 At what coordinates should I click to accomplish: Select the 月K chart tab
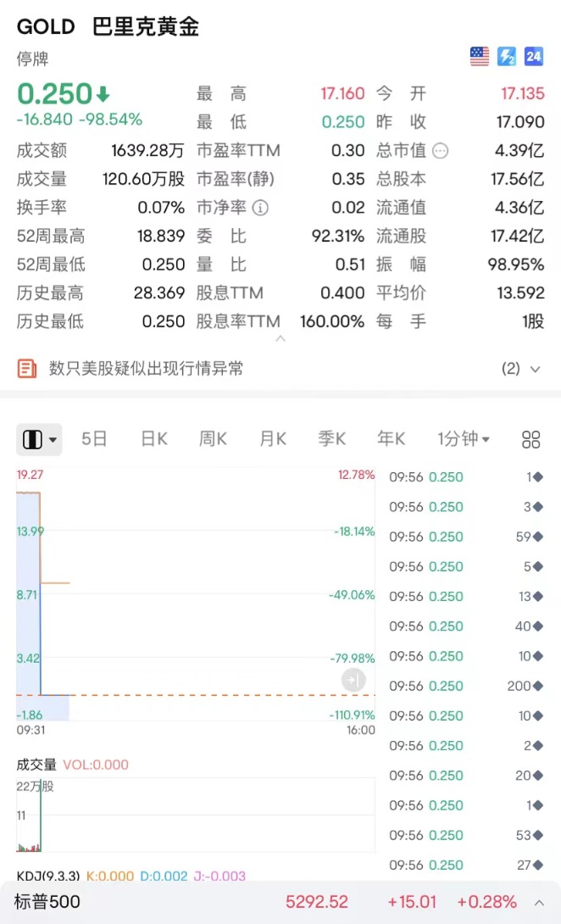(272, 439)
